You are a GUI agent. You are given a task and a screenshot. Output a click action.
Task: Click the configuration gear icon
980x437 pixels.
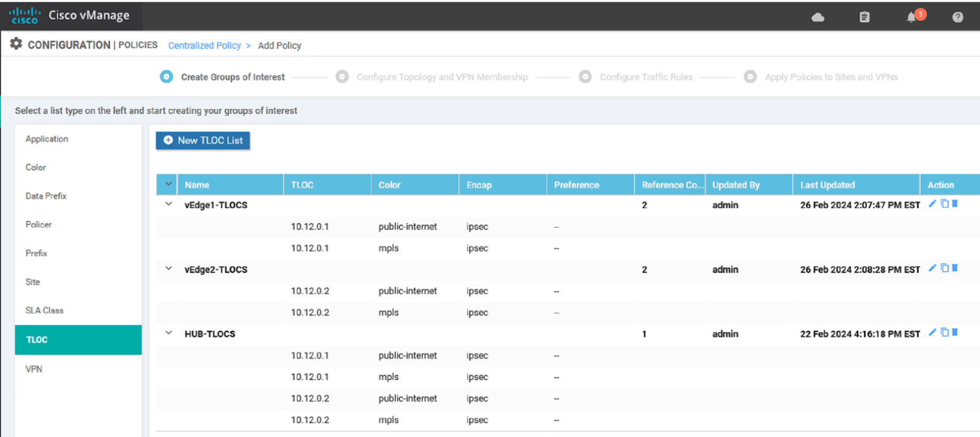coord(17,43)
